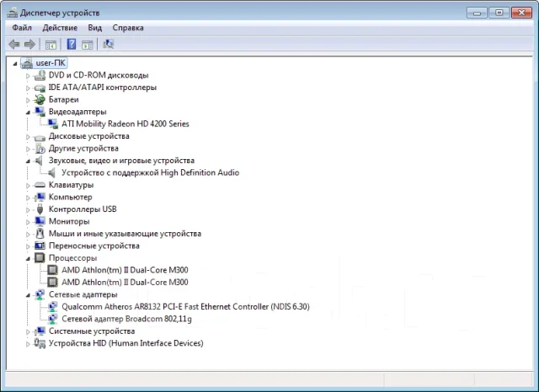Minimize the Диспетчер устройств window

(x=477, y=13)
